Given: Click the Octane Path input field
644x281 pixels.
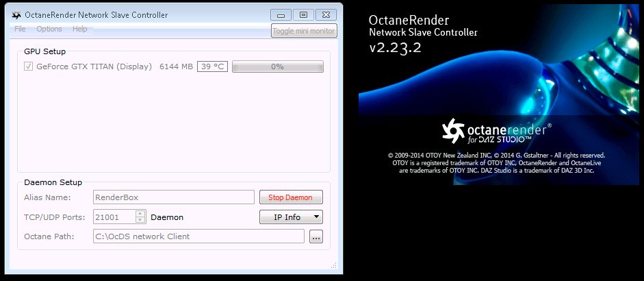Looking at the screenshot, I should coord(198,236).
